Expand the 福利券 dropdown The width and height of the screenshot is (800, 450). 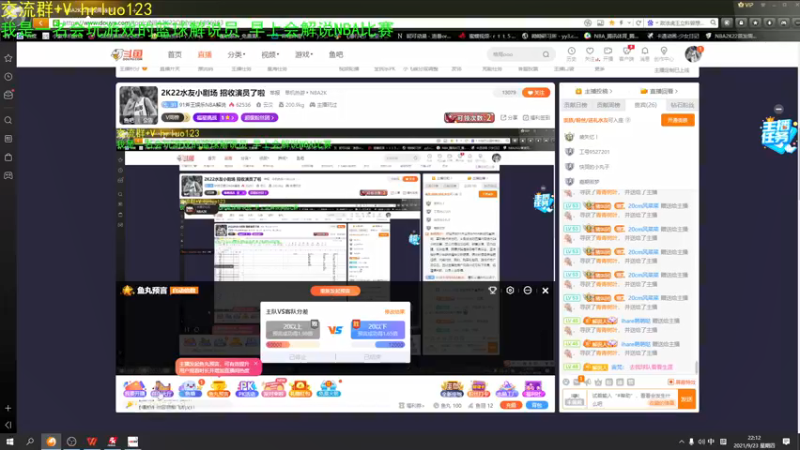pos(411,406)
